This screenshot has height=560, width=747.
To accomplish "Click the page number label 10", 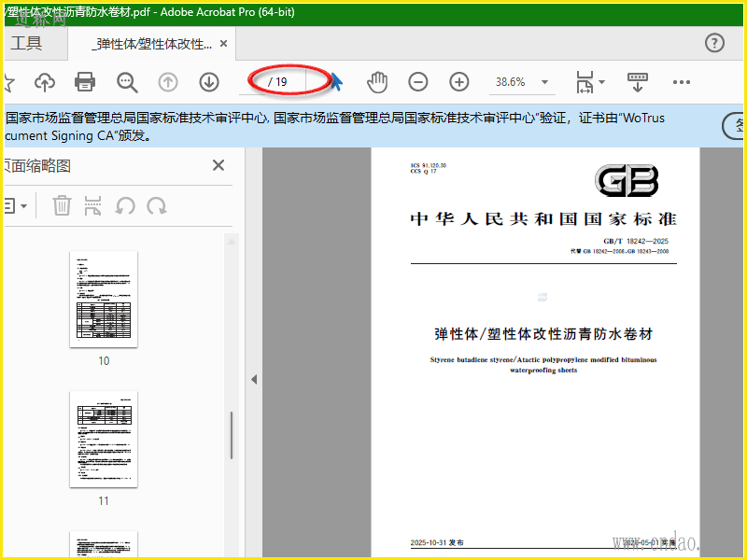I will click(104, 361).
